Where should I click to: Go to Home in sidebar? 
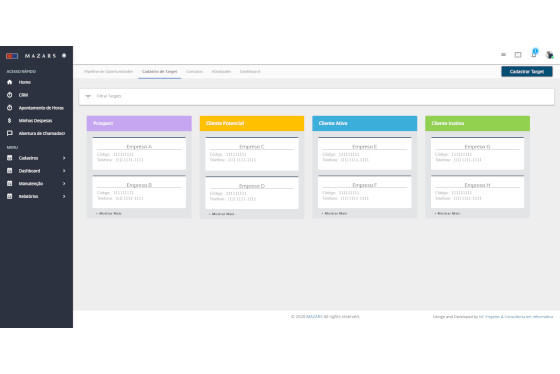(24, 82)
